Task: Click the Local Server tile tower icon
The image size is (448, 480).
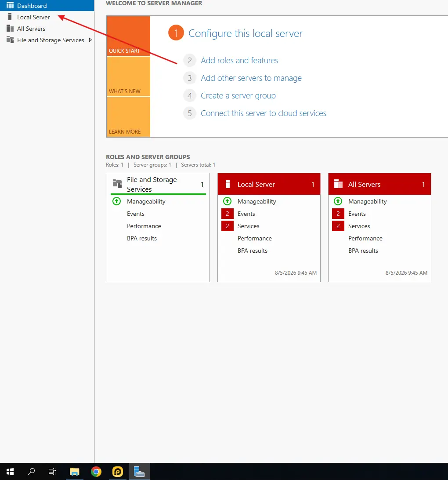Action: (x=228, y=184)
